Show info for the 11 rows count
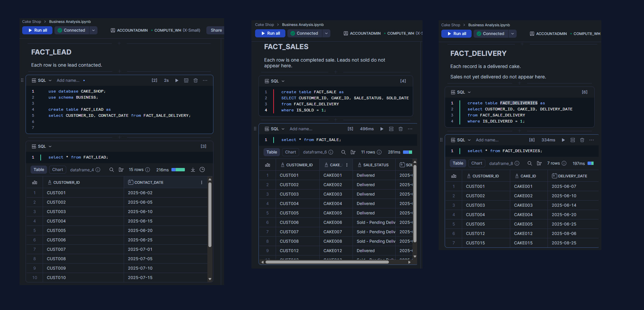 [379, 152]
